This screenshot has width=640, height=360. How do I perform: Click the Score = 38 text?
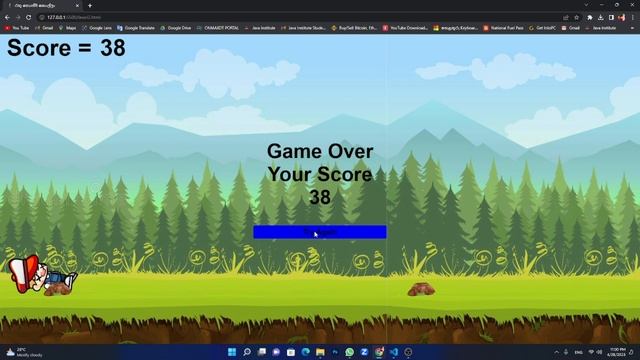[x=66, y=48]
